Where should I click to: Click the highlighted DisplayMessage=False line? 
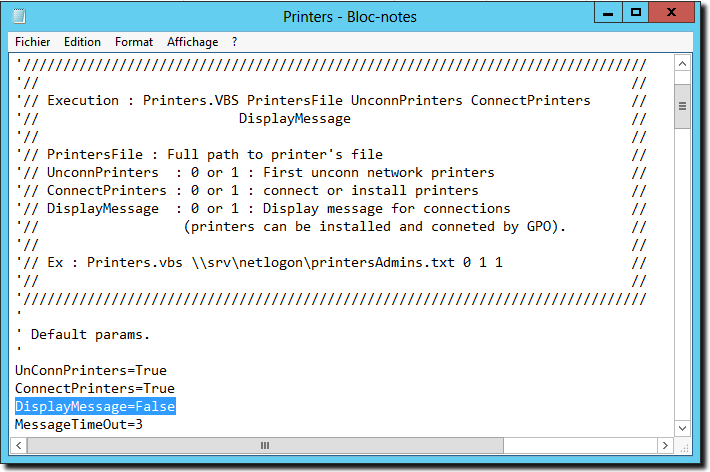pos(95,406)
